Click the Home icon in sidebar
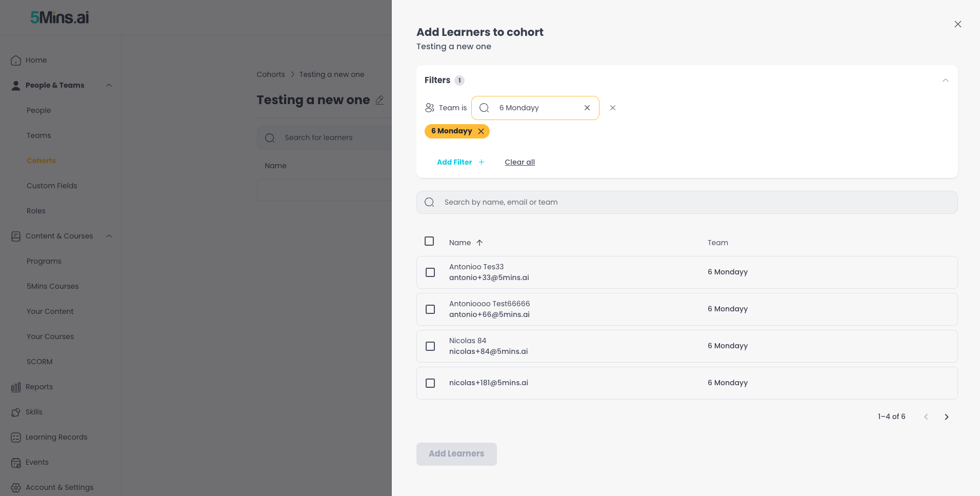This screenshot has height=496, width=980. 16,60
